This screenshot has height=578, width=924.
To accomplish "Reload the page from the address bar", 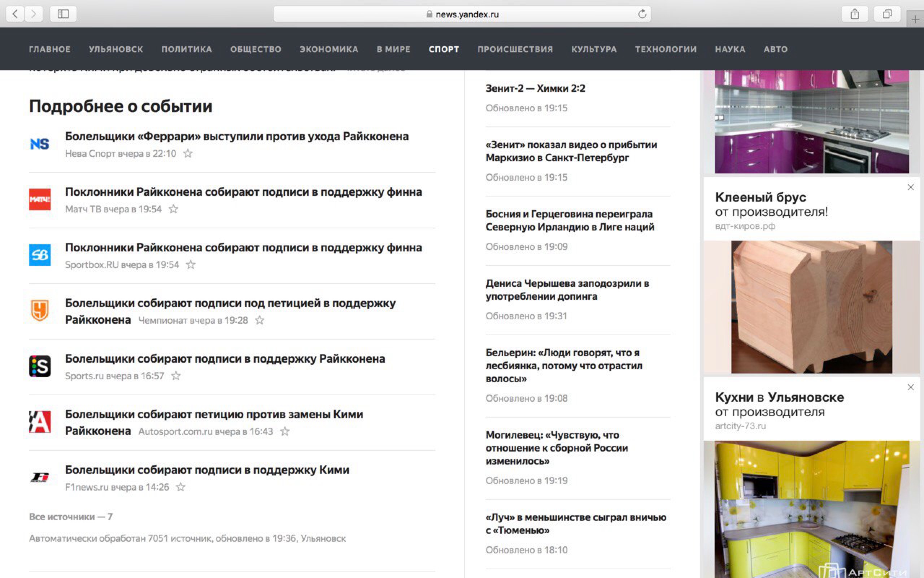I will pyautogui.click(x=642, y=14).
